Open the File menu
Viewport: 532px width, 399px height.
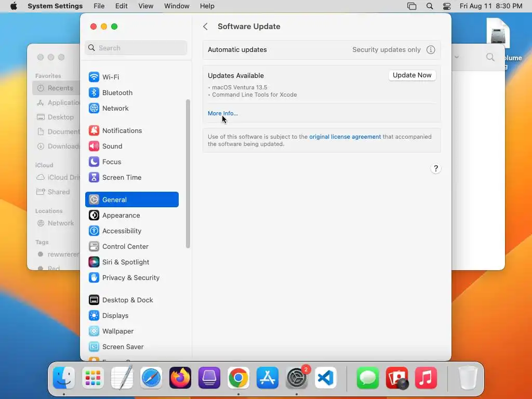pyautogui.click(x=99, y=6)
